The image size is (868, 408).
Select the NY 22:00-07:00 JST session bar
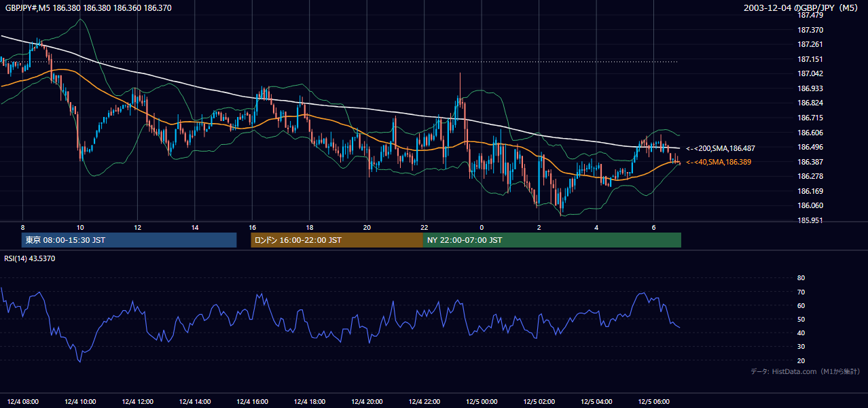552,240
